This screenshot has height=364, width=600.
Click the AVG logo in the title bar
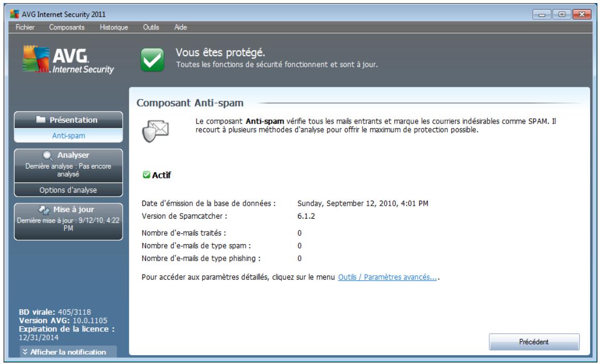point(14,14)
